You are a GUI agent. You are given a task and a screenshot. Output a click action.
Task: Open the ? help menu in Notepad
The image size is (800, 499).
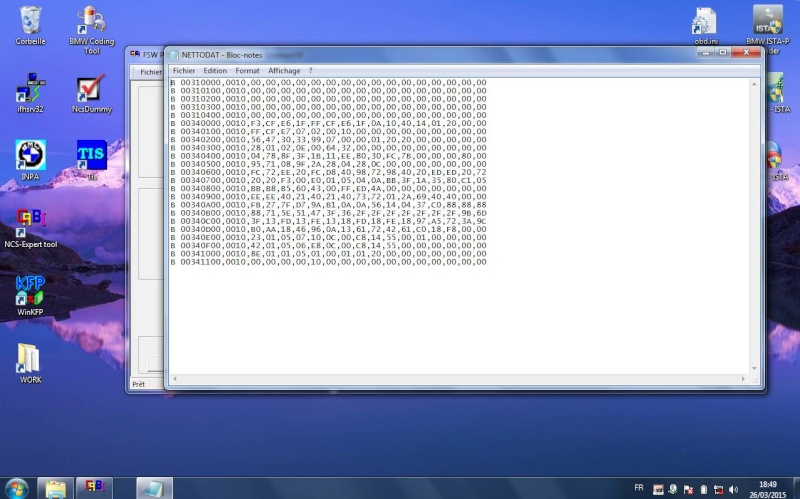coord(310,71)
